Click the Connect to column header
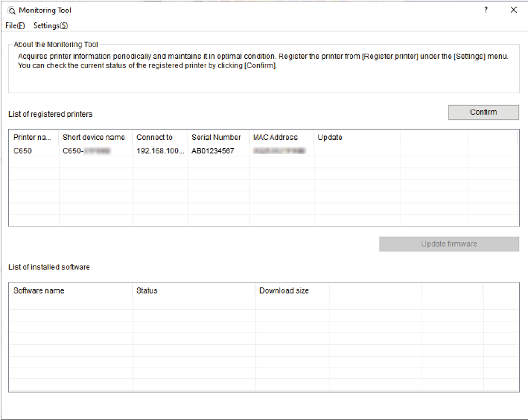The width and height of the screenshot is (528, 420). 154,138
